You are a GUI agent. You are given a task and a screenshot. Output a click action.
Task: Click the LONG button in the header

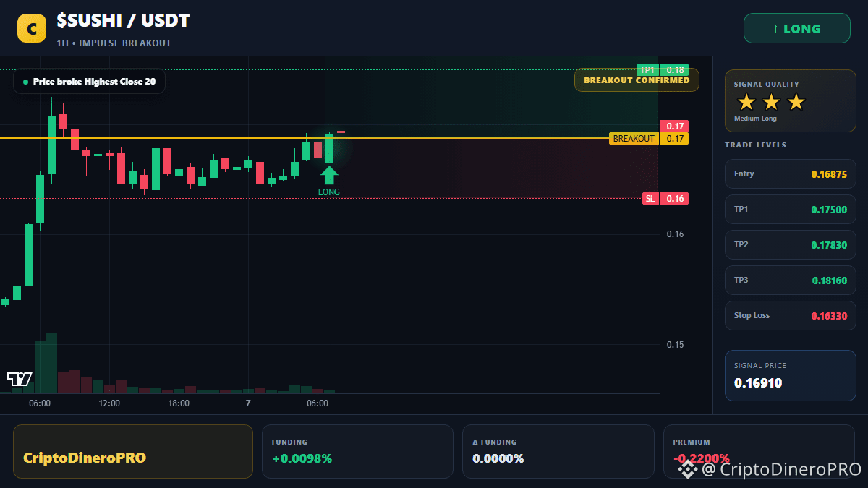(x=797, y=29)
